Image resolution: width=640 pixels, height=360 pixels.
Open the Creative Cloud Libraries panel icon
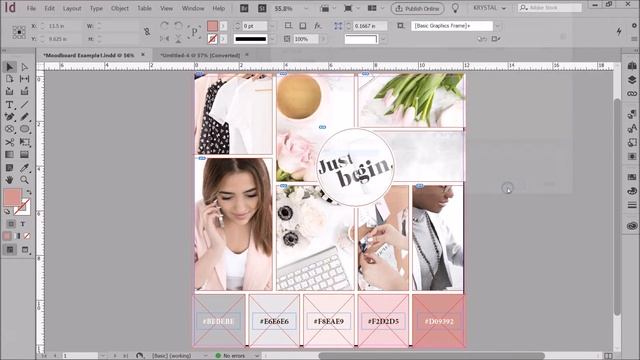click(x=632, y=226)
